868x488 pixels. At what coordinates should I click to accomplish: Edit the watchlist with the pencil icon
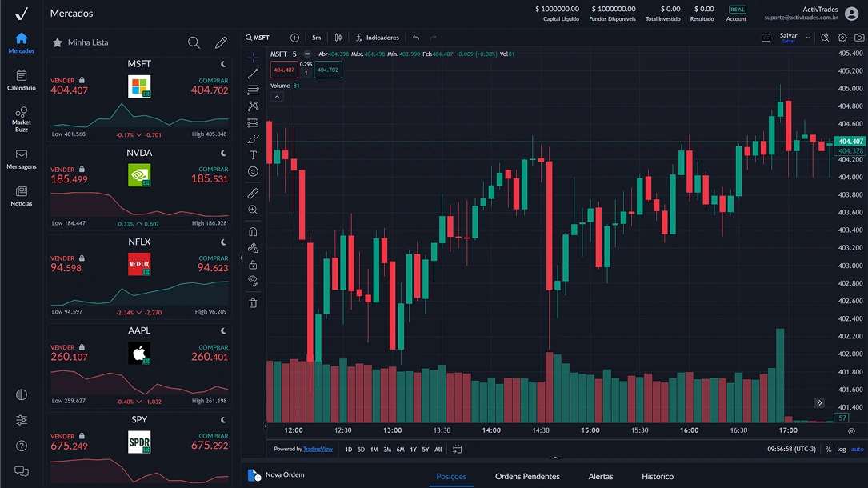(221, 42)
